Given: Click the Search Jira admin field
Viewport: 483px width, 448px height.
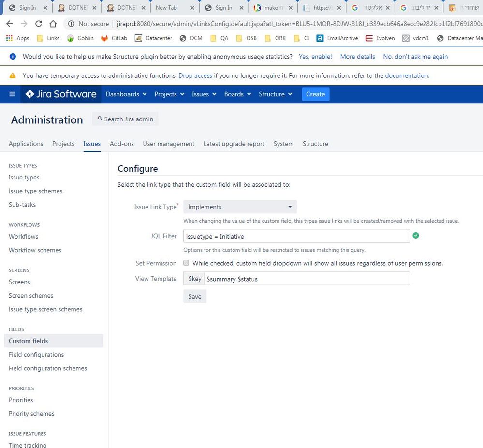Looking at the screenshot, I should click(125, 119).
